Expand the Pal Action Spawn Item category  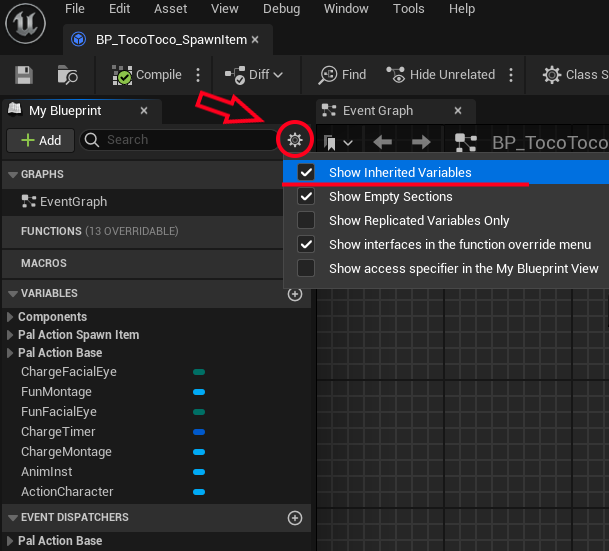(10, 335)
